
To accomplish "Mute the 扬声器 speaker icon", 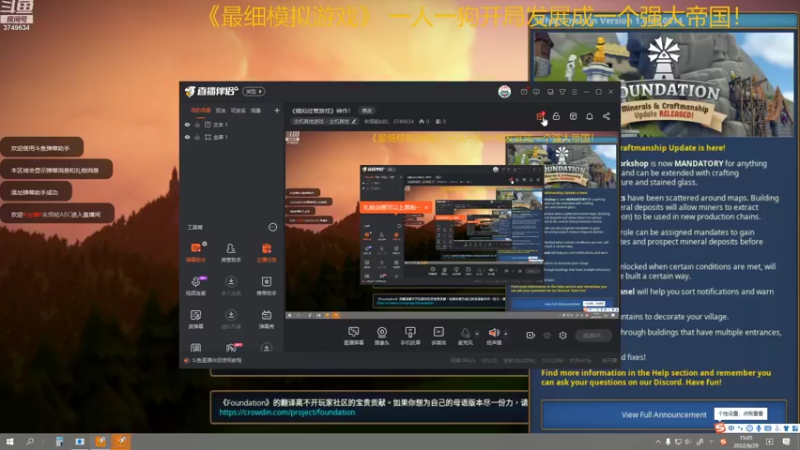I will click(x=493, y=335).
